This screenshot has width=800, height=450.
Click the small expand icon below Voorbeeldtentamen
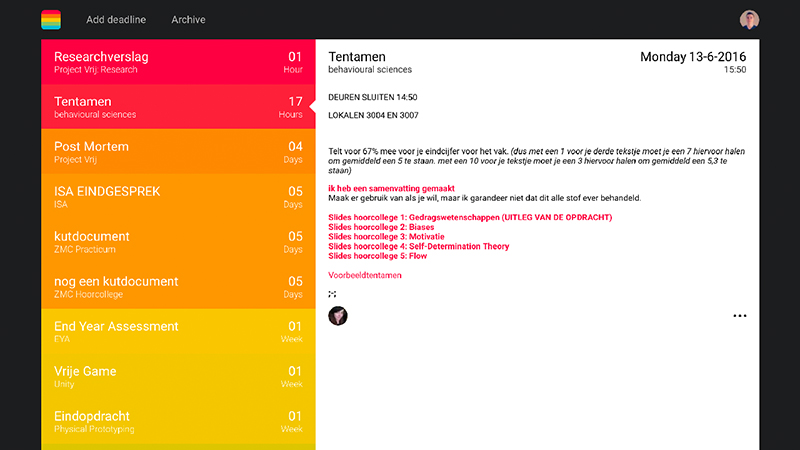point(332,294)
